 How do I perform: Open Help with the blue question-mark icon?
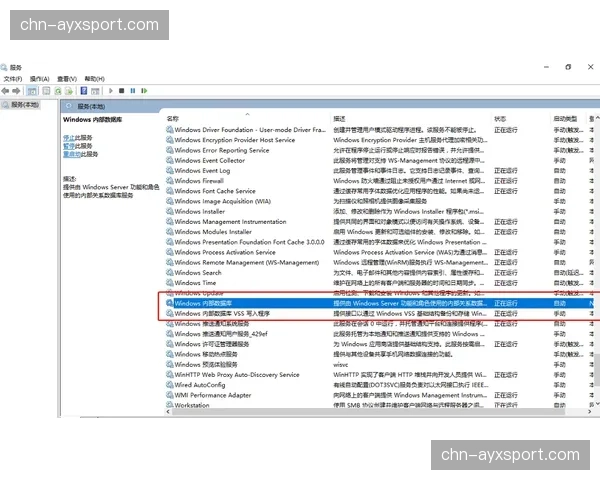coord(84,91)
